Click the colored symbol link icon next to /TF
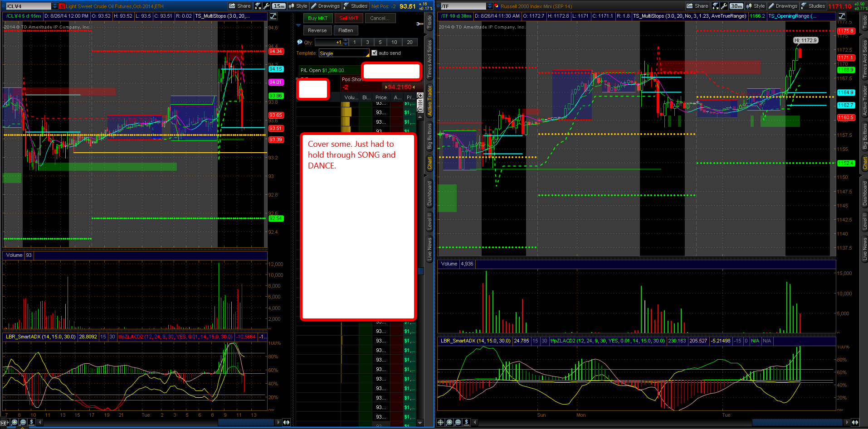 coord(497,6)
